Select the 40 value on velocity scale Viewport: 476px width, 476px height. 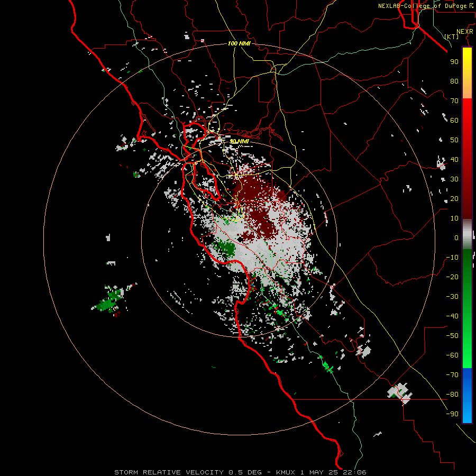tap(454, 159)
